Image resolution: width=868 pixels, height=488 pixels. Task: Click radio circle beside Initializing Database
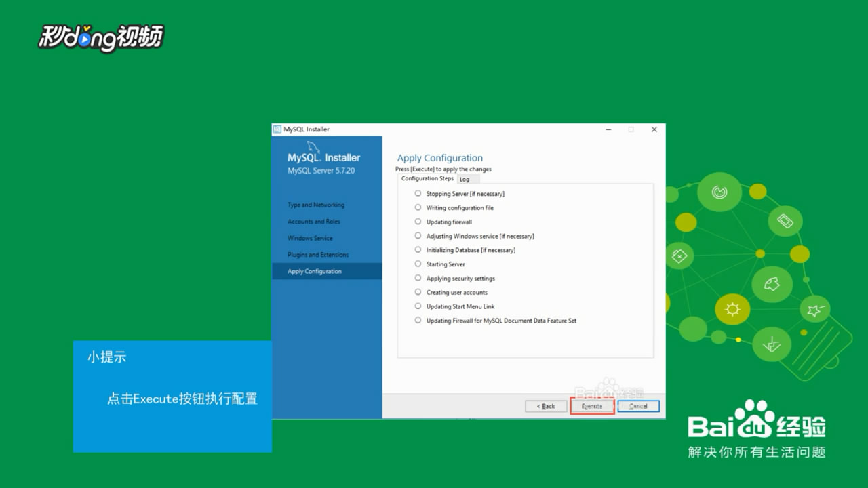(x=418, y=249)
